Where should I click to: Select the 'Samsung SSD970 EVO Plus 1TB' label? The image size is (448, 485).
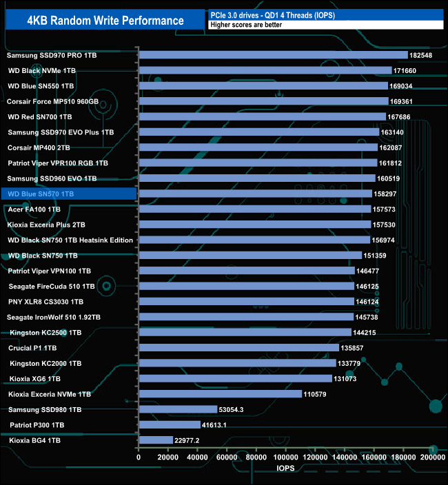tap(61, 132)
